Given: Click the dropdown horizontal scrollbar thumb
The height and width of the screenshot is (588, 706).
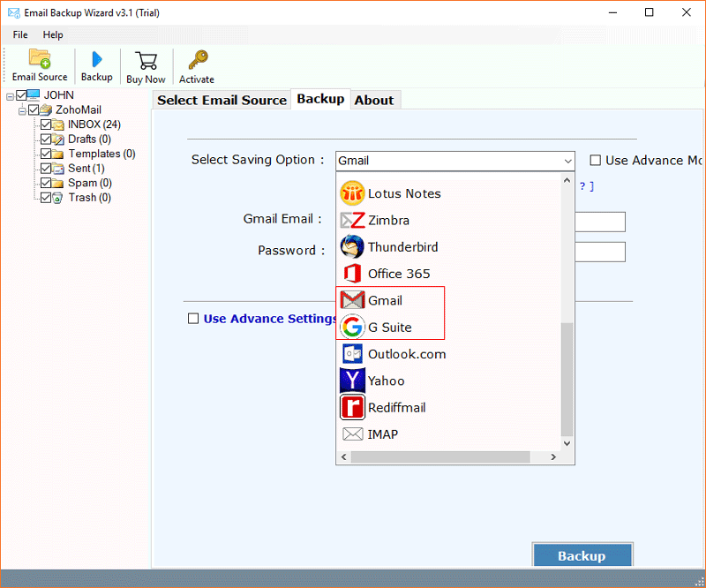Looking at the screenshot, I should 440,456.
